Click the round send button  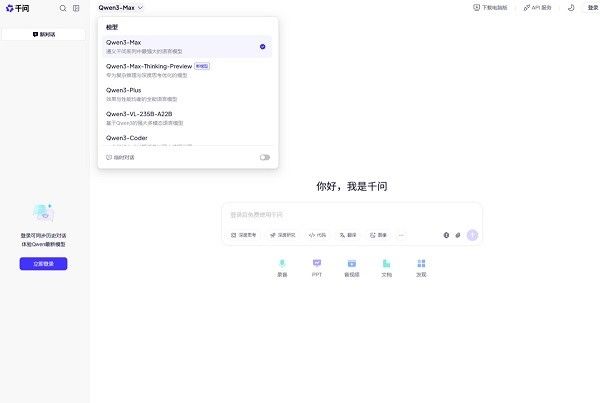click(x=473, y=235)
